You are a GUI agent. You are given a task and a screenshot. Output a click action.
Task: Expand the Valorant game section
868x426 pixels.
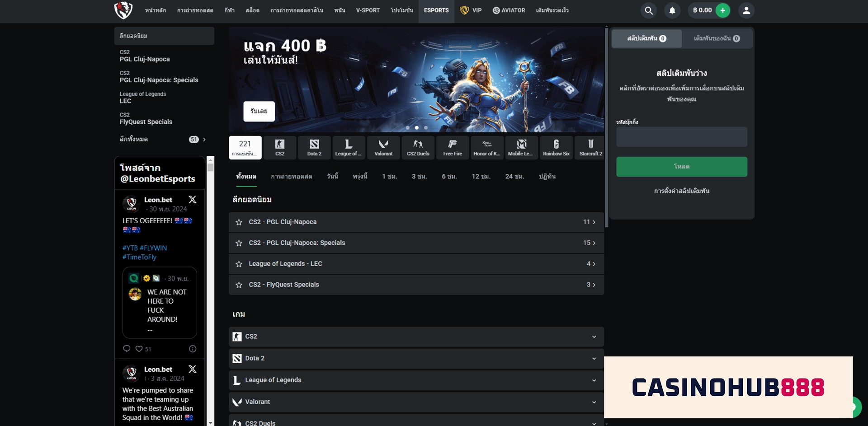pos(416,402)
